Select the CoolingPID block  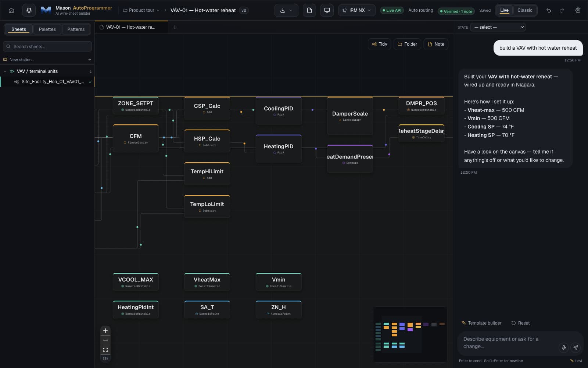[279, 110]
